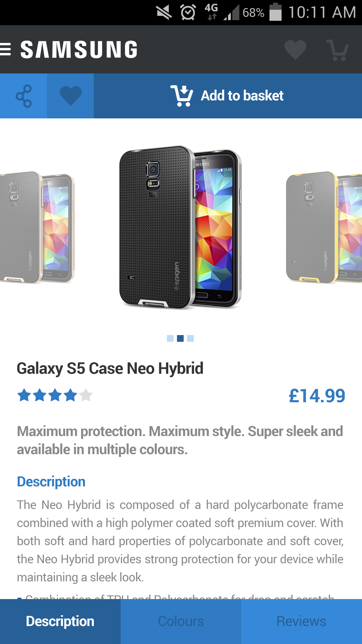Tap the share product icon
This screenshot has width=362, height=644.
coord(23,96)
